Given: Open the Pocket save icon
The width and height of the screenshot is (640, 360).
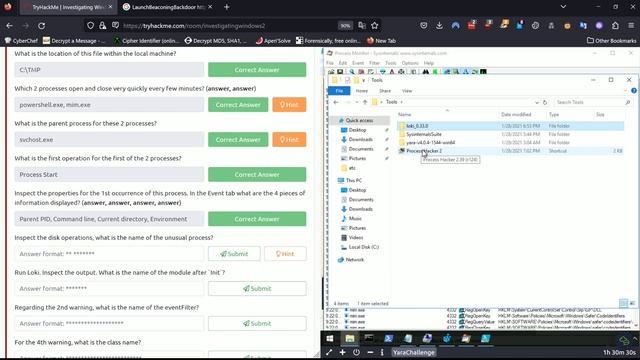Looking at the screenshot, I should point(424,26).
